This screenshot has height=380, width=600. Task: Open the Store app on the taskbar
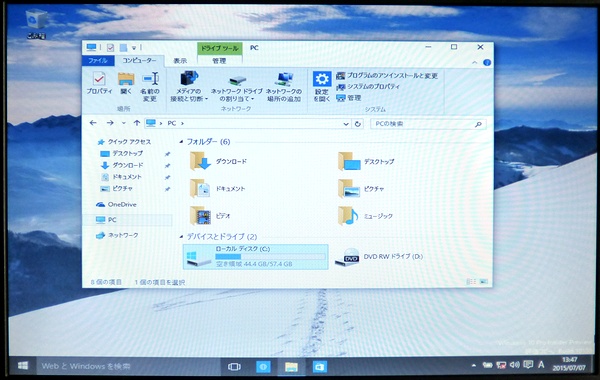(x=320, y=367)
